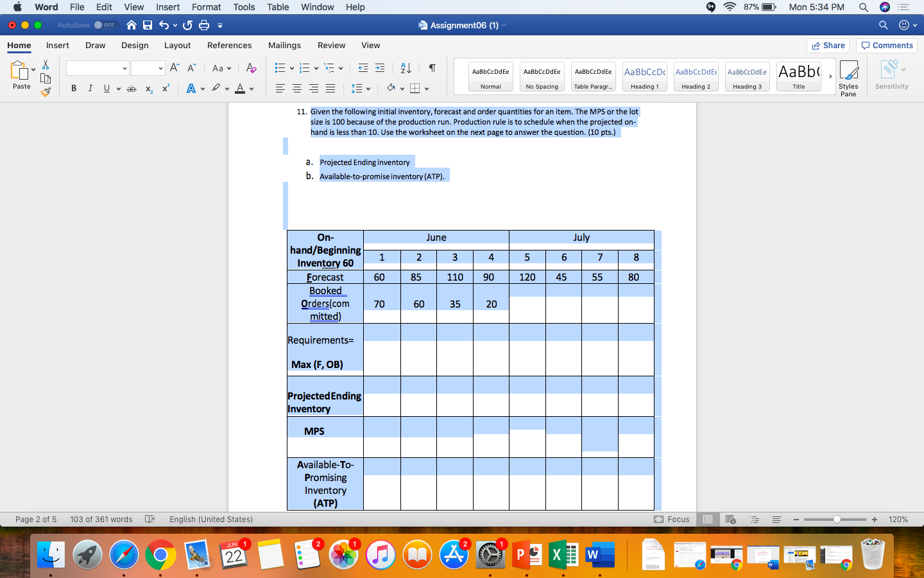Open the Sort icon in the ribbon
The image size is (924, 578).
pyautogui.click(x=406, y=67)
